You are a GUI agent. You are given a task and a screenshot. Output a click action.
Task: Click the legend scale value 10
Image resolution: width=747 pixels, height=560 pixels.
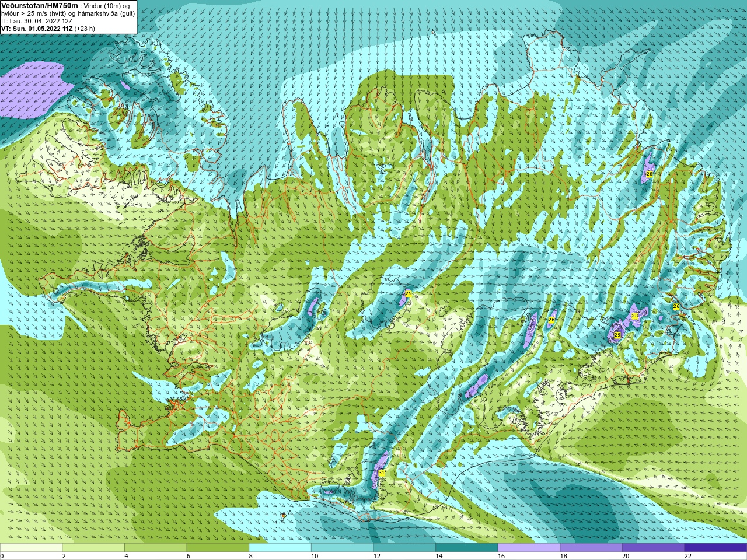[x=315, y=556]
